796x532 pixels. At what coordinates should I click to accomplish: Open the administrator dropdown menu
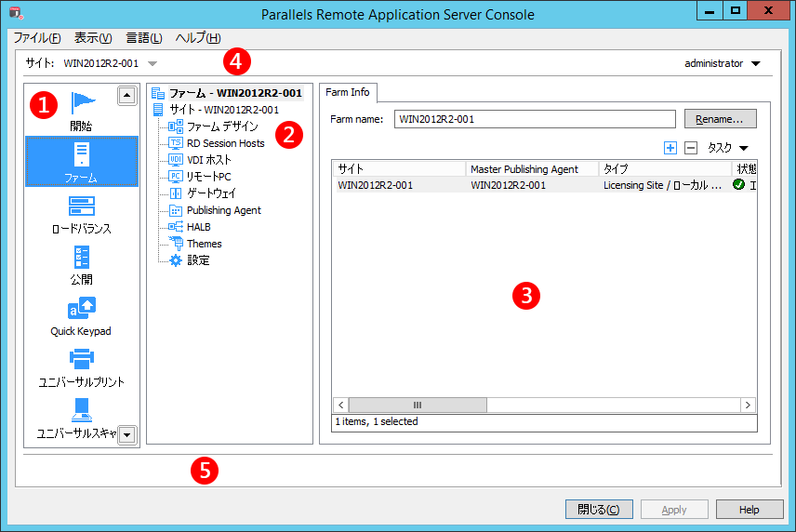pyautogui.click(x=756, y=64)
